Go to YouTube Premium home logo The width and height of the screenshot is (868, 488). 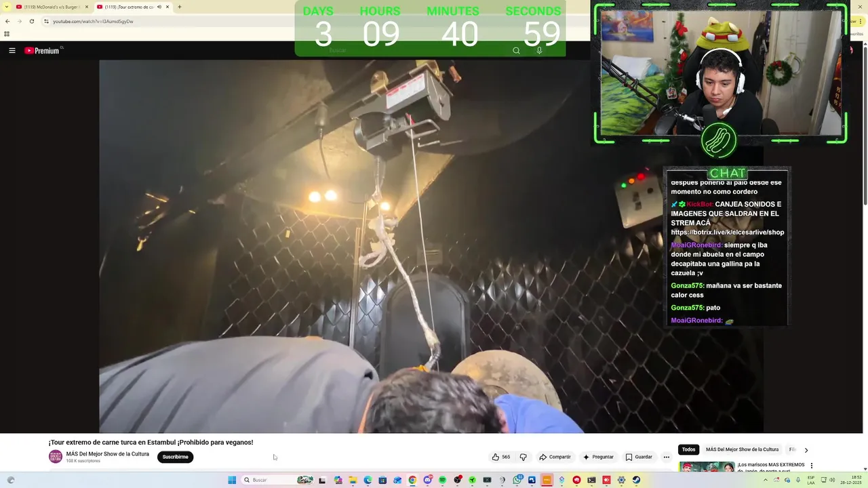tap(42, 50)
